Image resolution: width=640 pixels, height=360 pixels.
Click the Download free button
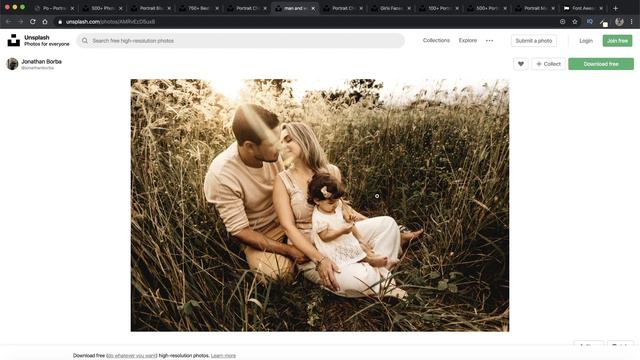[601, 64]
